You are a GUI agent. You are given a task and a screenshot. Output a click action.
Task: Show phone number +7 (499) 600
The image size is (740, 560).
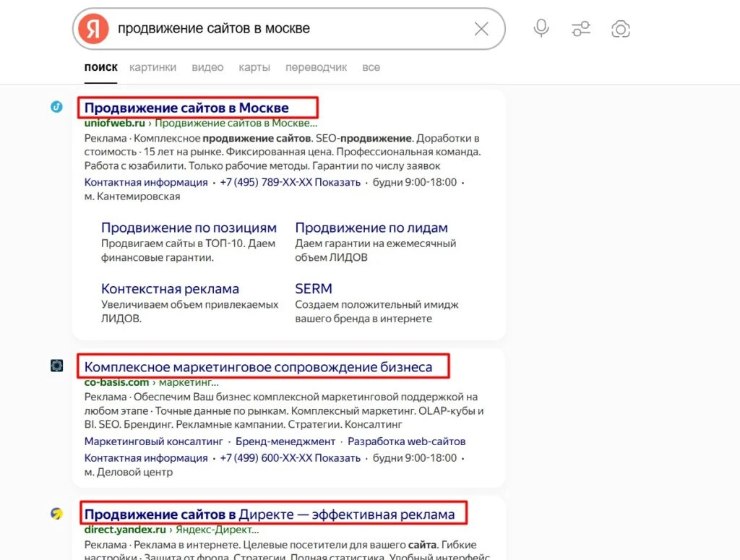[291, 457]
